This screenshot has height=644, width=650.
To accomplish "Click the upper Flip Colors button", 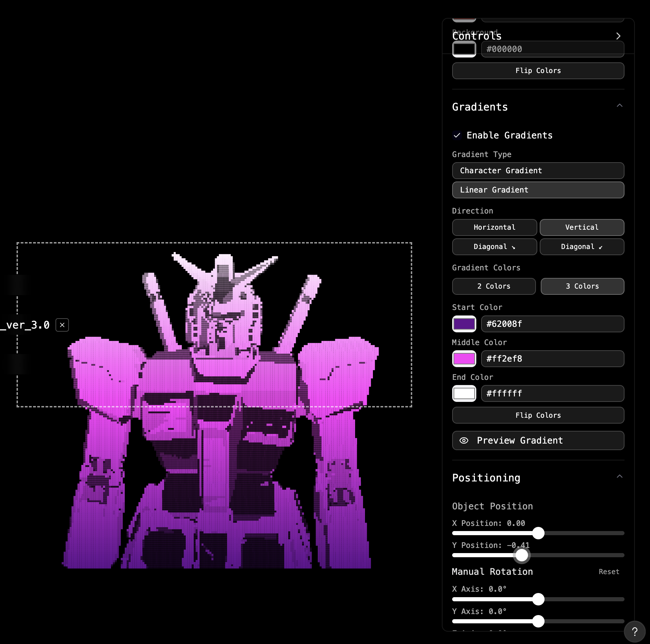I will (x=538, y=71).
